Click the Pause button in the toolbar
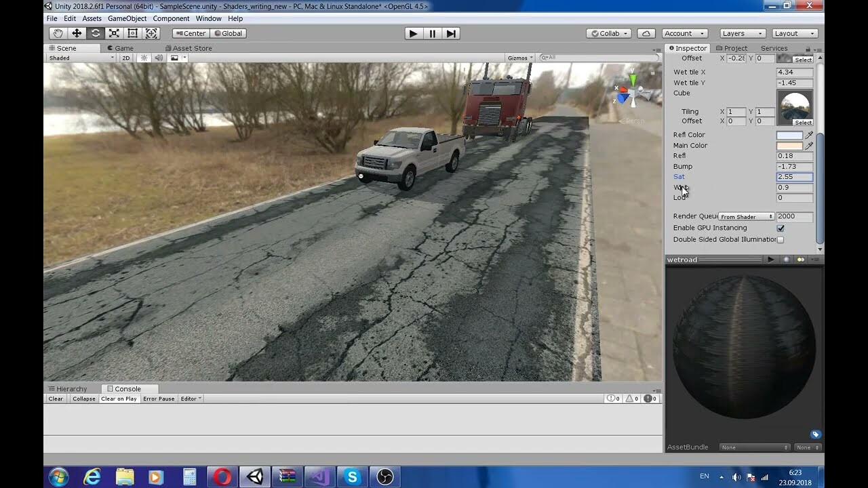 432,33
